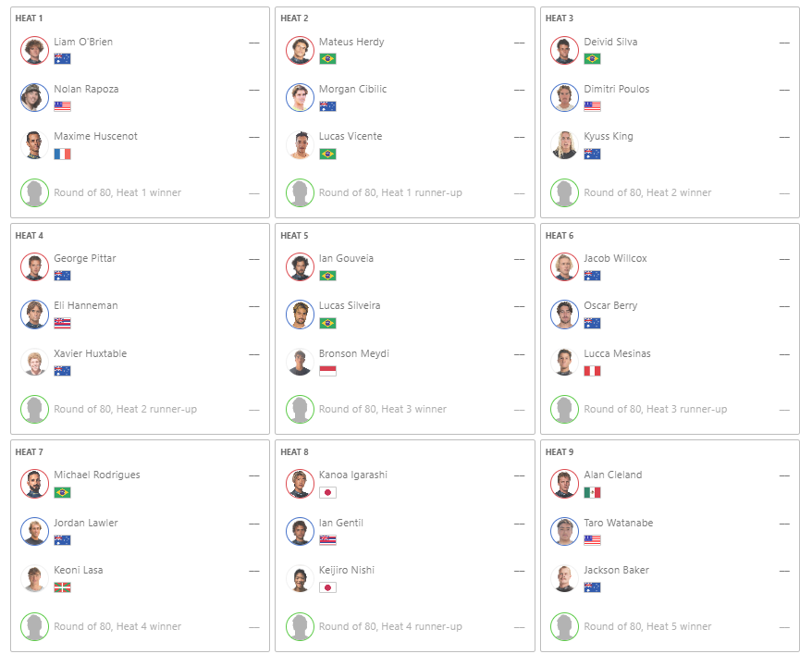Select the Jacob Willcox name link

(615, 258)
